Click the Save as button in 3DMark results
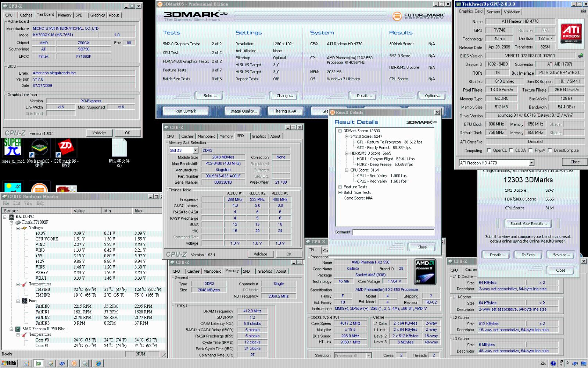The image size is (588, 368). click(x=561, y=255)
